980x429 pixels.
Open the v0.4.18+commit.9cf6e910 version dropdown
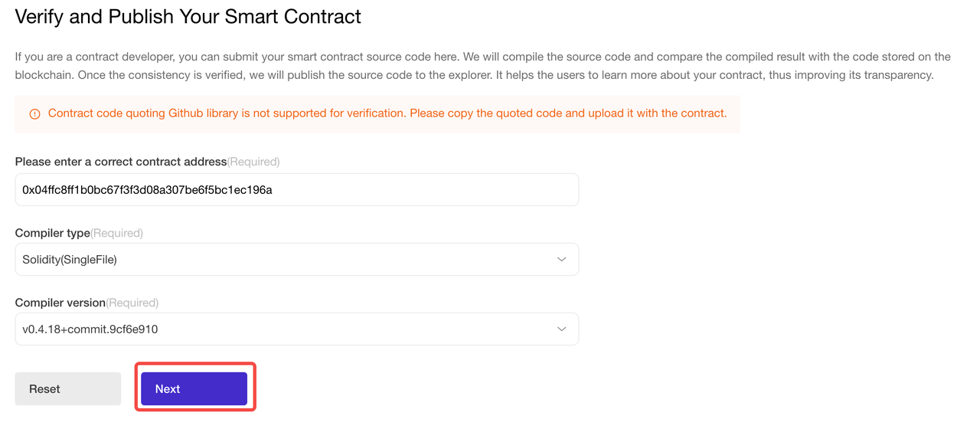click(297, 329)
